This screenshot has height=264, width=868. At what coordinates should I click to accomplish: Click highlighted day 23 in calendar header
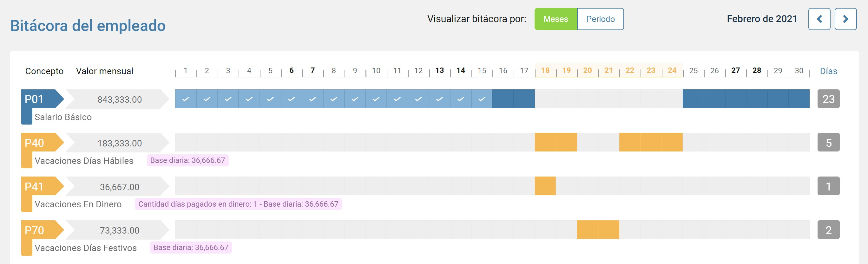(651, 70)
